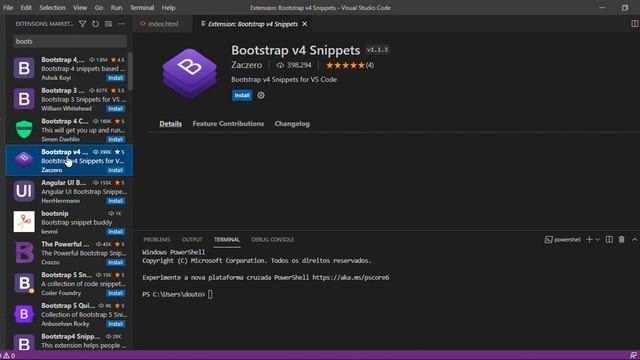Clear extensions search results icon
640x360 pixels.
(x=108, y=24)
